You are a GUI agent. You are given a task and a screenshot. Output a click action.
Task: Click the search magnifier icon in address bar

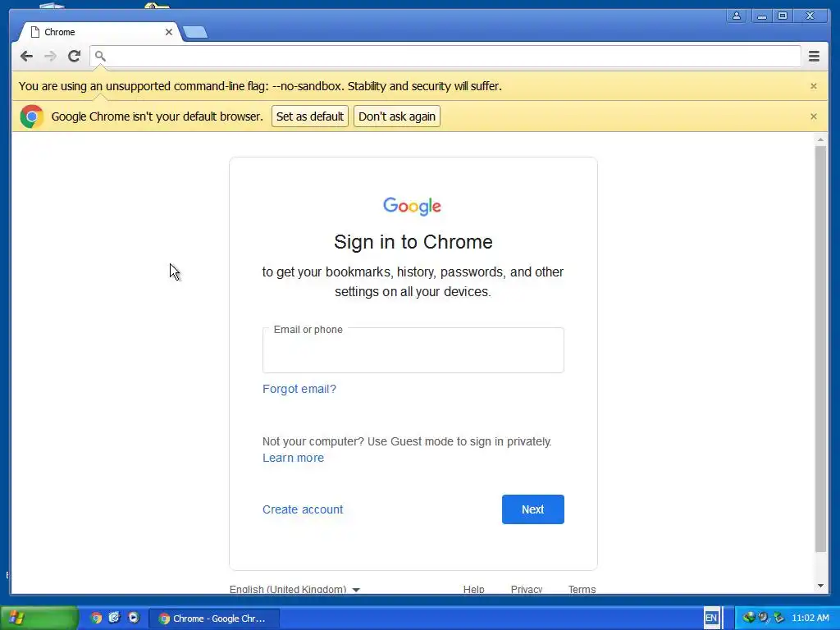coord(100,56)
